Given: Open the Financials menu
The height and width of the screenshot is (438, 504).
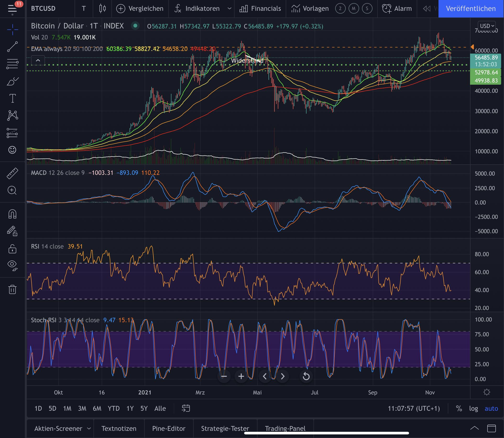Looking at the screenshot, I should tap(260, 9).
